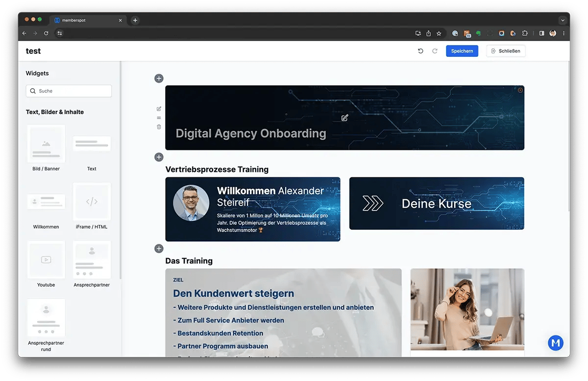Redo the last undone change

coord(435,51)
